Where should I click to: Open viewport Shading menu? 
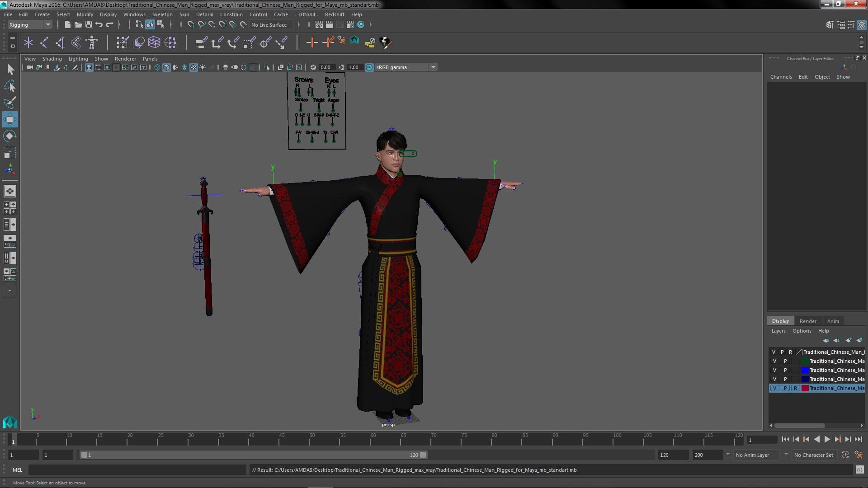(x=52, y=59)
